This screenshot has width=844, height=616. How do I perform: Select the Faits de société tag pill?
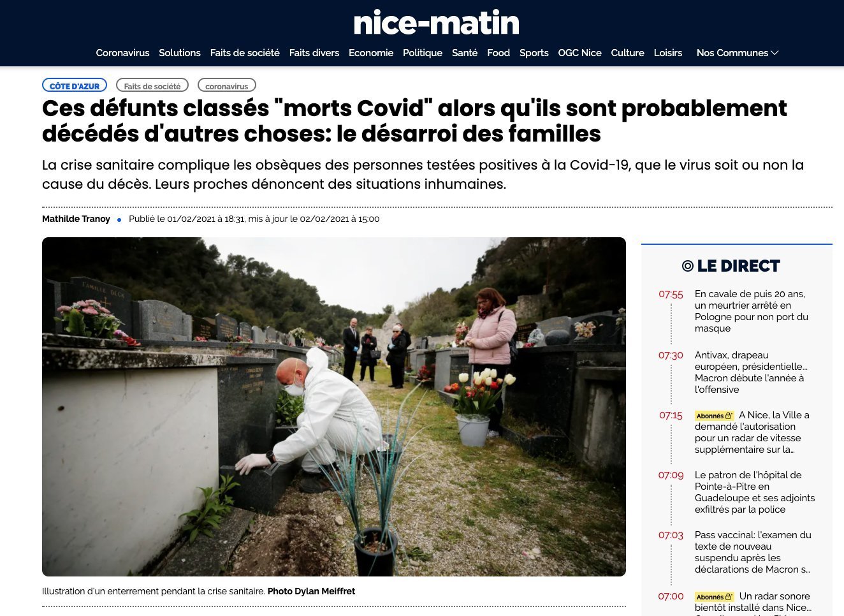click(152, 85)
